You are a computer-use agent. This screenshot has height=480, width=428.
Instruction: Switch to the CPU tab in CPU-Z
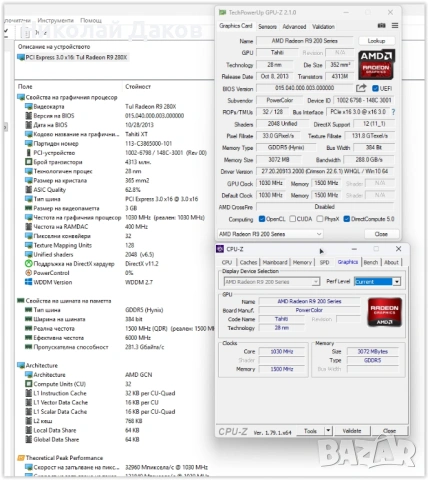click(x=227, y=262)
